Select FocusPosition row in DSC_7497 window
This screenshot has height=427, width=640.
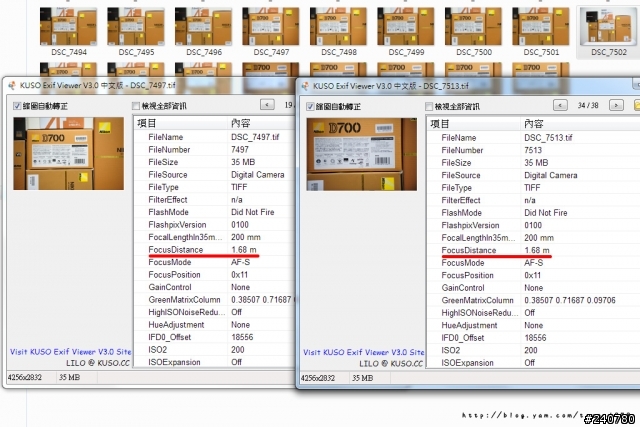(214, 275)
